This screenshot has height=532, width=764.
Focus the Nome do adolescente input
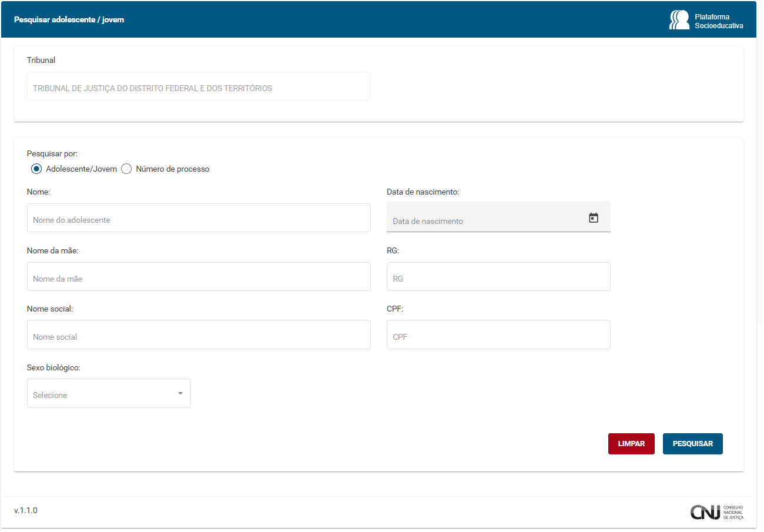(x=199, y=219)
